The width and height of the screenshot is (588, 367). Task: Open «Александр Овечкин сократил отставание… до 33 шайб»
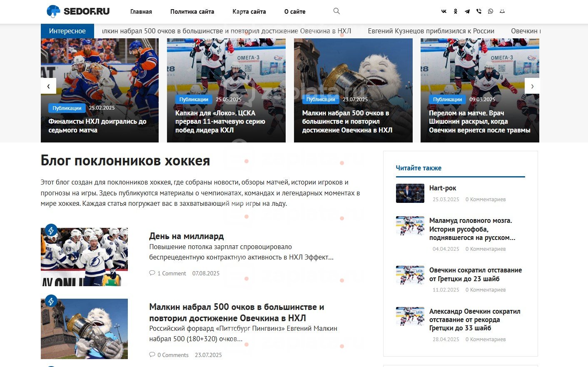coord(475,320)
